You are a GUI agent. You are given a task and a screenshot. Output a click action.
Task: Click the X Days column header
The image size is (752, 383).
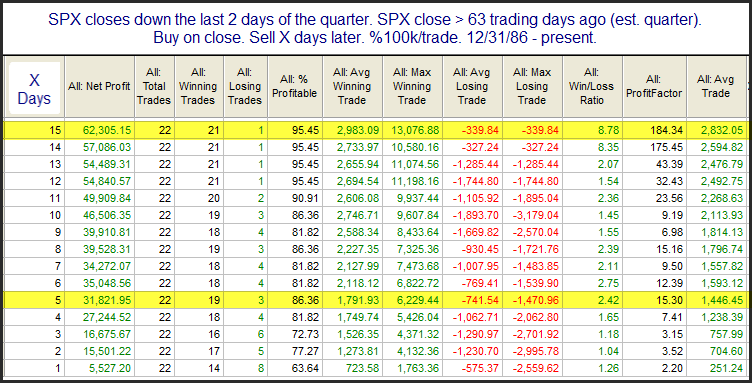[x=34, y=88]
